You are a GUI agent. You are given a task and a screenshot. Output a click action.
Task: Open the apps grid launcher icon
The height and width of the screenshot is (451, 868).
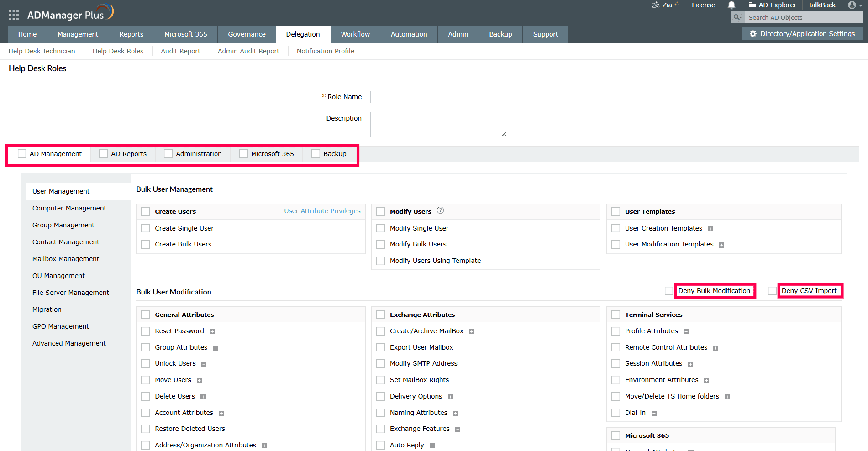[14, 15]
